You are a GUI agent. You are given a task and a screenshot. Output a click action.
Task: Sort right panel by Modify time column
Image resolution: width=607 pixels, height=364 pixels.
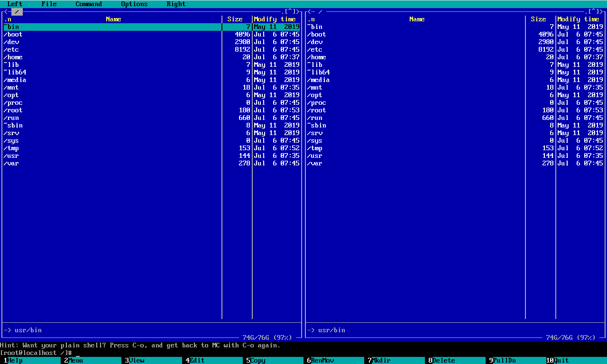pyautogui.click(x=578, y=19)
